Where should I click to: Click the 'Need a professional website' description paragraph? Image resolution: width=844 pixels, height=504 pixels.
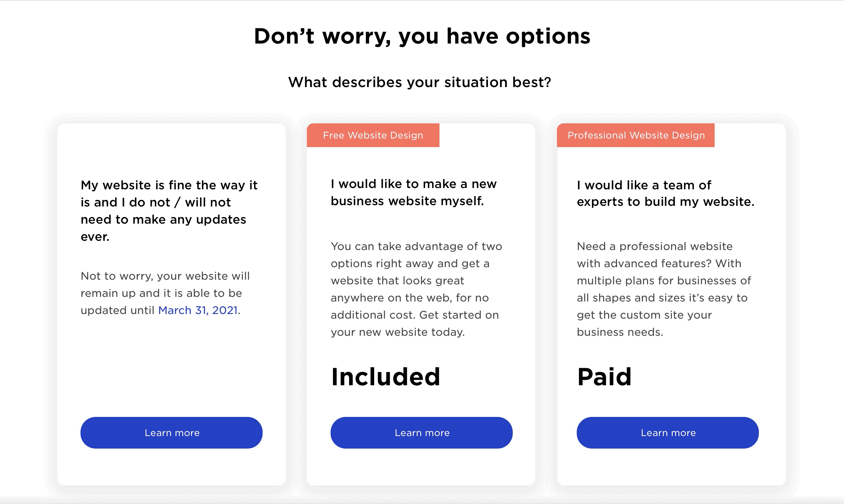tap(664, 289)
